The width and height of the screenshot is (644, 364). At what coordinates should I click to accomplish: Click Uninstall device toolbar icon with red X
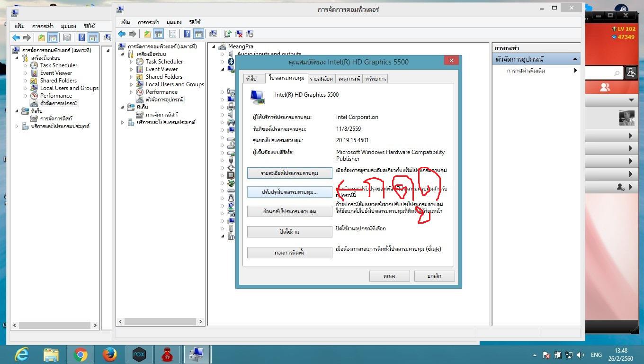[x=239, y=34]
